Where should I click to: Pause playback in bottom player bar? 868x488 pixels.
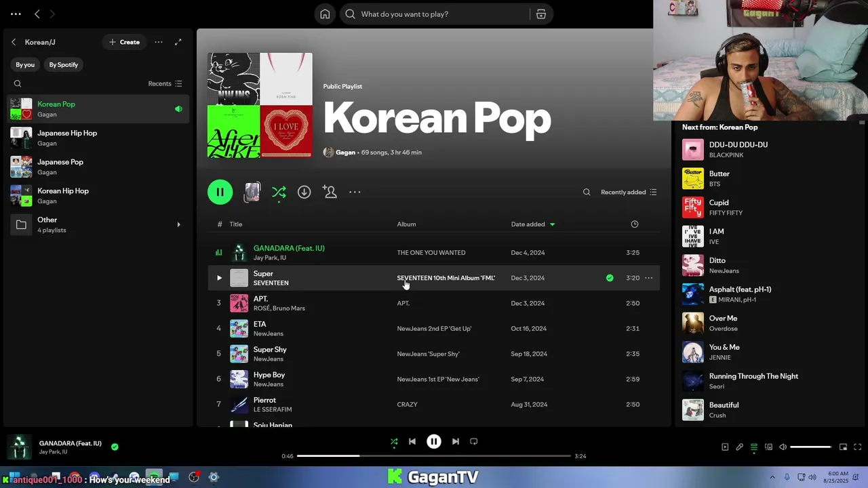tap(433, 441)
